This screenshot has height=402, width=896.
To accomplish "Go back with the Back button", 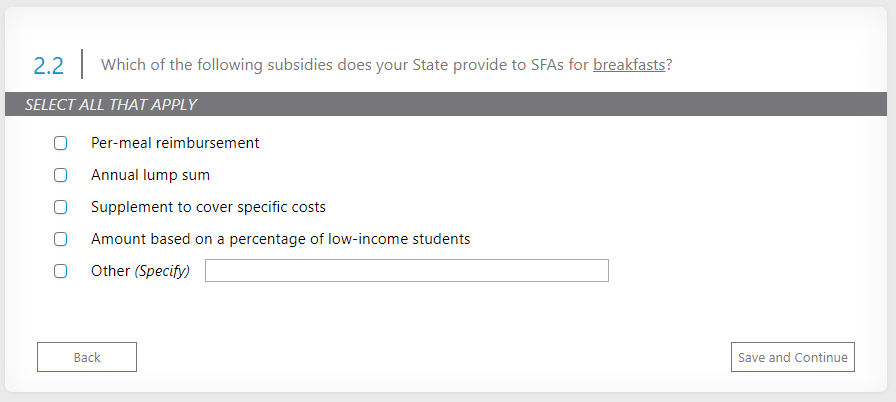I will pos(87,357).
